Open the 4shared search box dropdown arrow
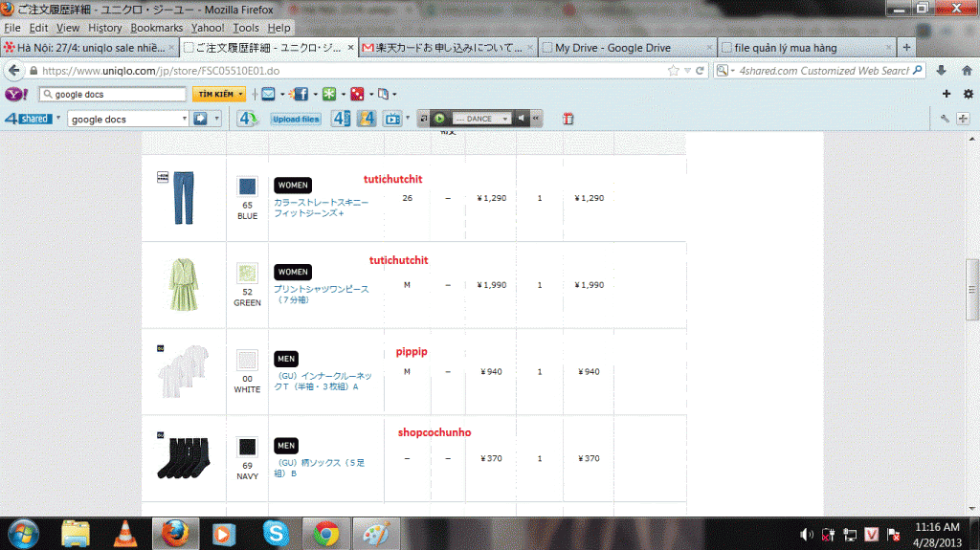 pyautogui.click(x=185, y=119)
